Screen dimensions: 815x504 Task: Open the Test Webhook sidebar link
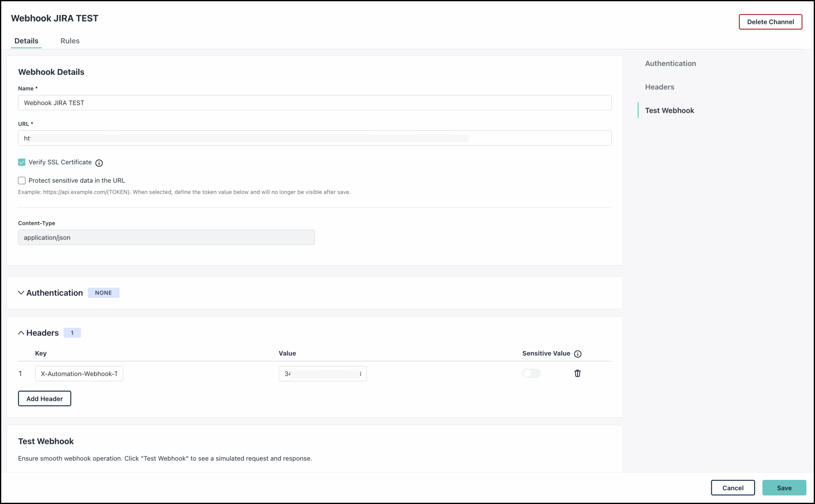click(x=669, y=110)
